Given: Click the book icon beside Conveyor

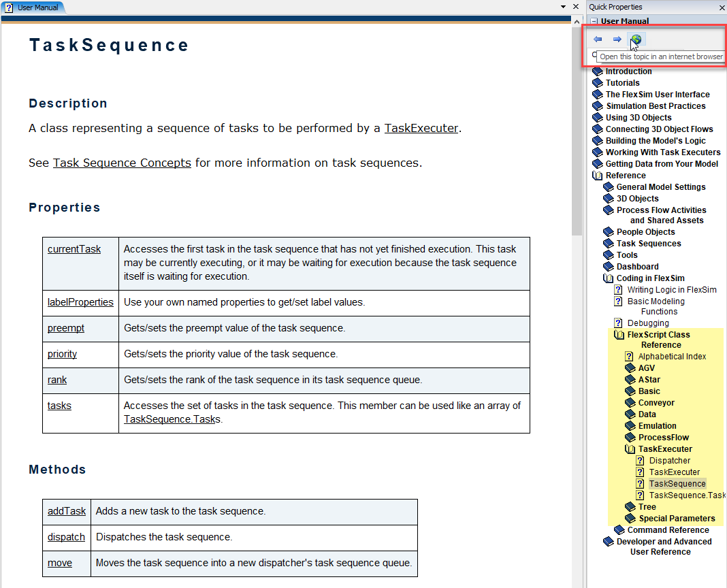Looking at the screenshot, I should (x=630, y=403).
